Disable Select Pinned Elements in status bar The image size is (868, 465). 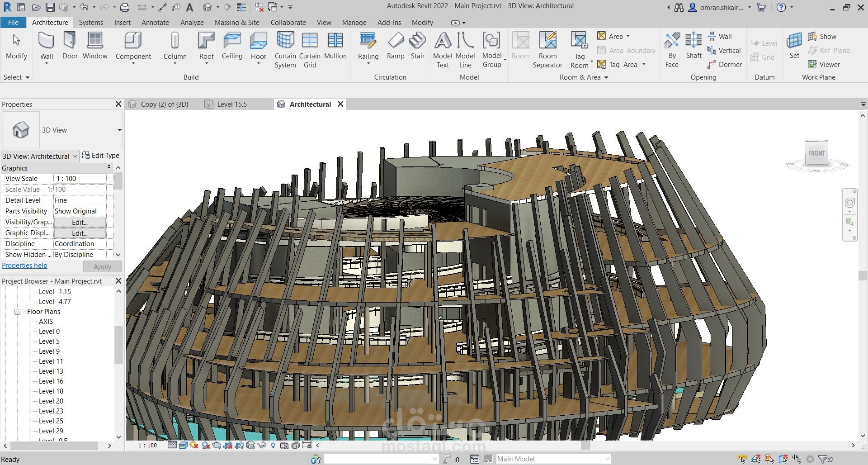pos(769,458)
